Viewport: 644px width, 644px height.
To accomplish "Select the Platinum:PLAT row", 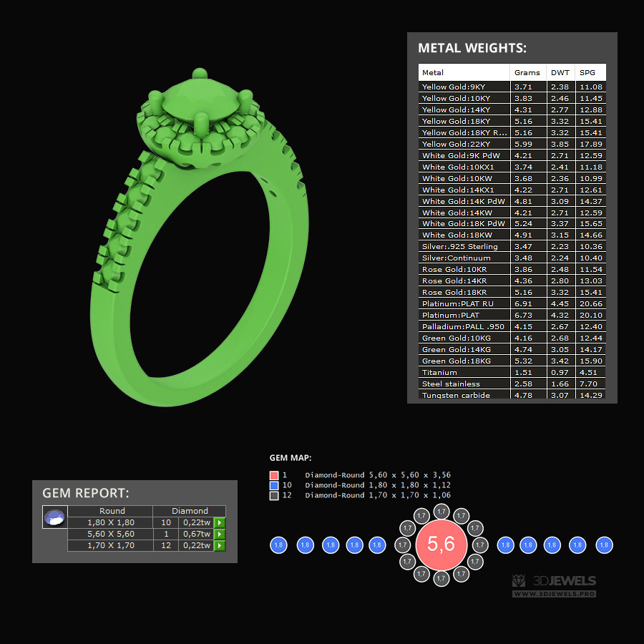I will pyautogui.click(x=512, y=315).
